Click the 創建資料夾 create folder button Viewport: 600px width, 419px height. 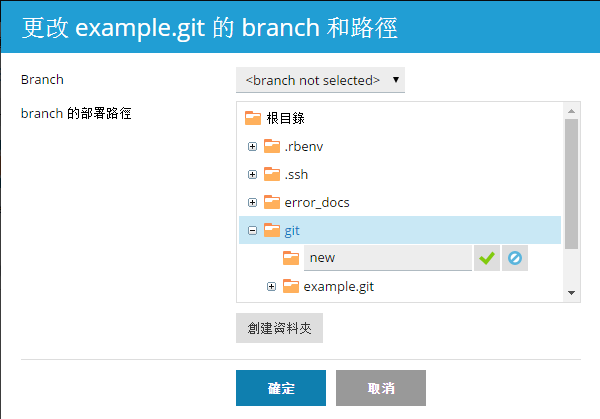[279, 327]
